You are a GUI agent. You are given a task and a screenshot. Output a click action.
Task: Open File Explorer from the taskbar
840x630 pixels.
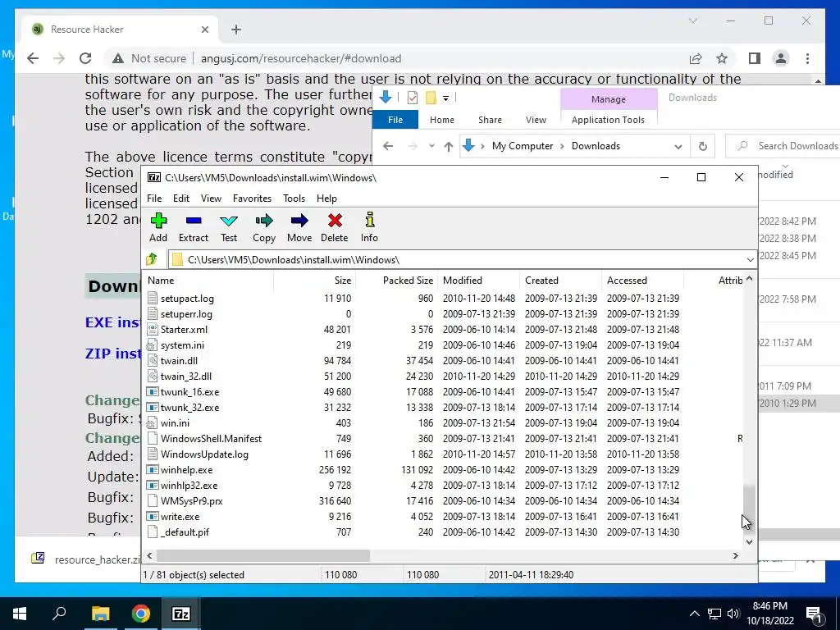pyautogui.click(x=100, y=614)
